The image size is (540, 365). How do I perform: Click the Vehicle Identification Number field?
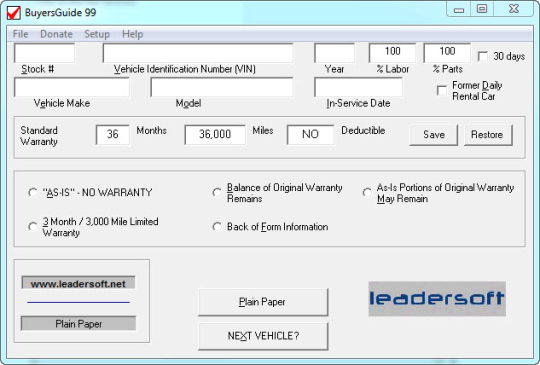198,53
